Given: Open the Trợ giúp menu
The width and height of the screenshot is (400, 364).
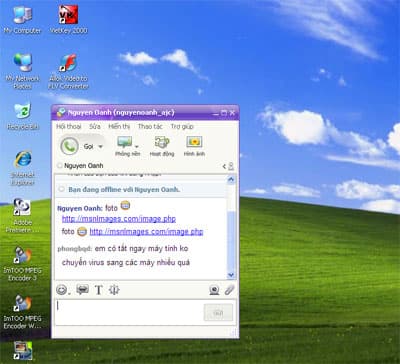Looking at the screenshot, I should point(182,126).
